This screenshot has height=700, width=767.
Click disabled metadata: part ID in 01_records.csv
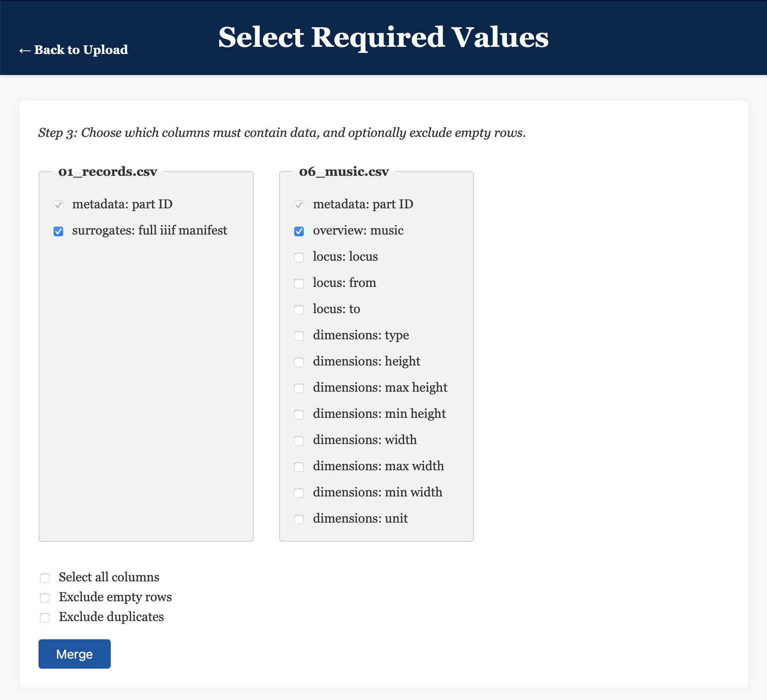(58, 205)
